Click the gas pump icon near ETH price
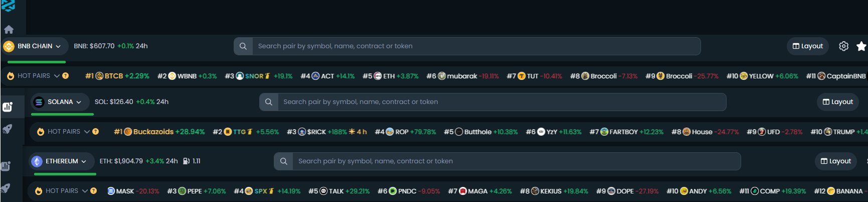Viewport: 868px width, 202px height. (186, 161)
